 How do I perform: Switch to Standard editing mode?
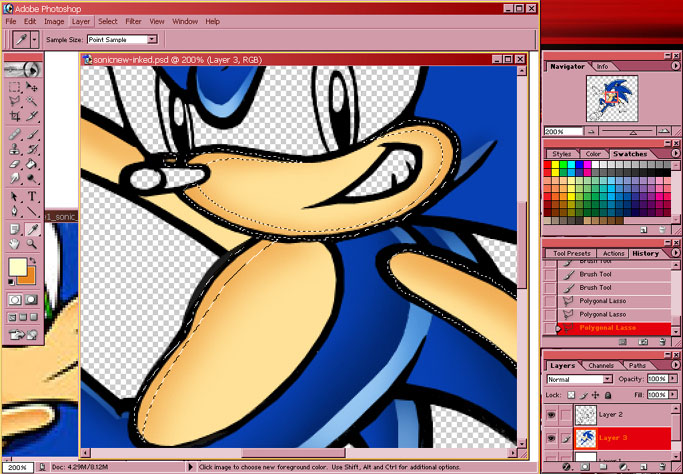tap(15, 300)
